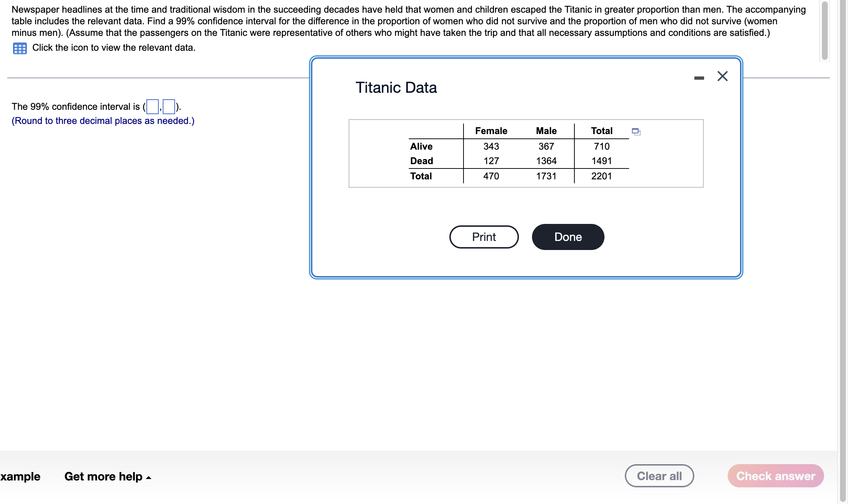Screen dimensions: 848x504
Task: Click the second confidence interval input box
Action: pyautogui.click(x=169, y=107)
